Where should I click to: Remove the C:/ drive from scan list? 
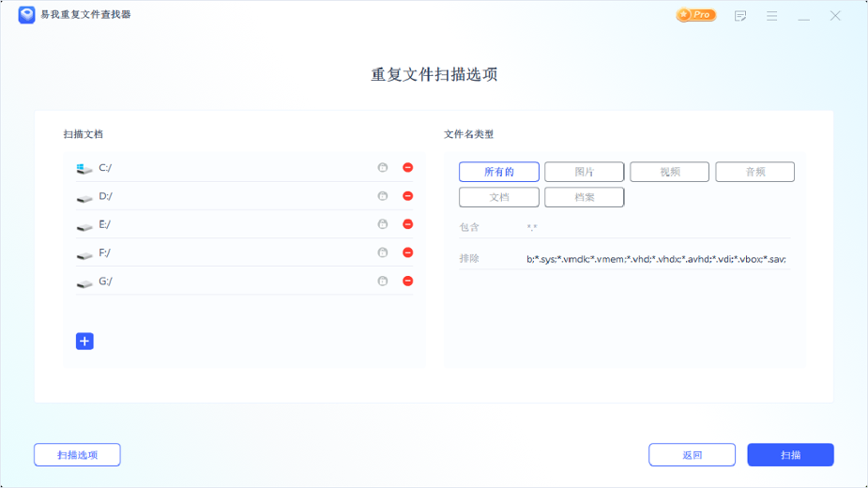[x=408, y=167]
